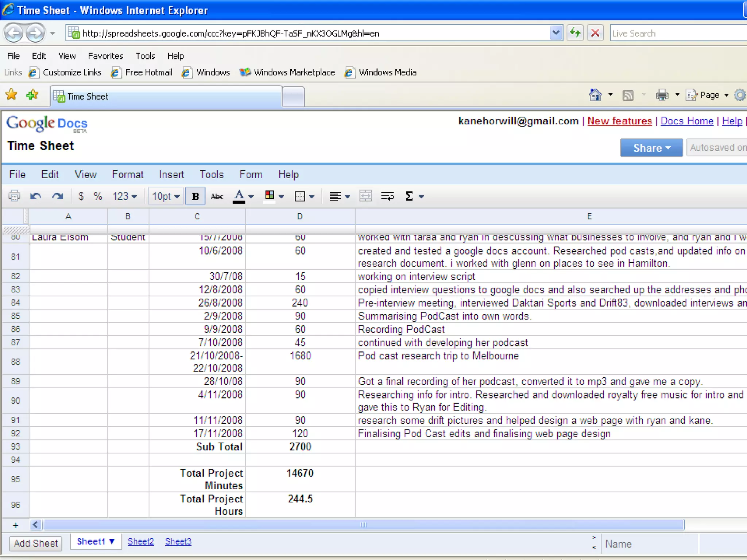Click the text alignment icon
The image size is (747, 560).
(x=335, y=197)
